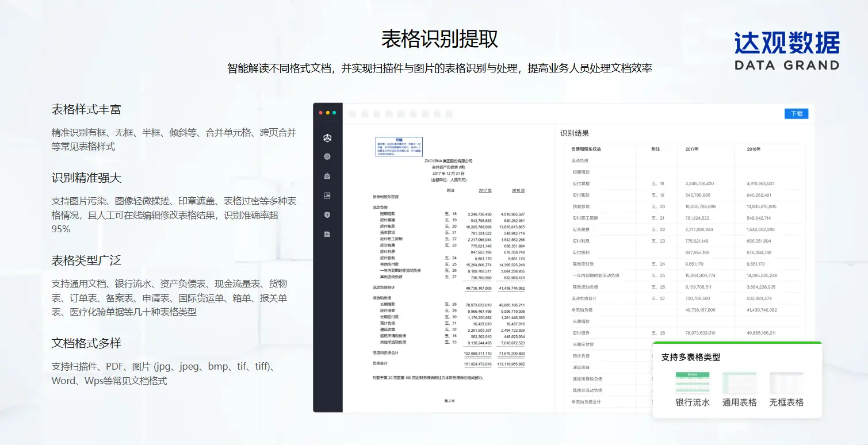The image size is (868, 445).
Task: Open the camera-shaped icon in dark sidebar
Action: coord(327,176)
